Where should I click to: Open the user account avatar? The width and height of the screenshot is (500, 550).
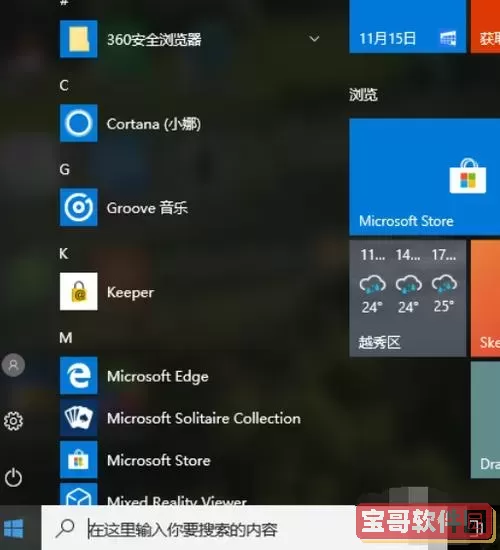13,365
